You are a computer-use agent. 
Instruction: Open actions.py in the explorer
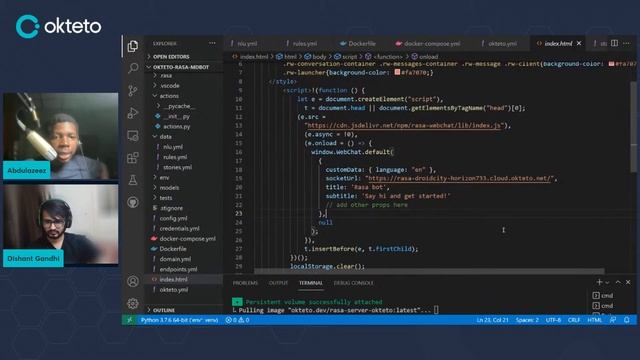pos(177,127)
